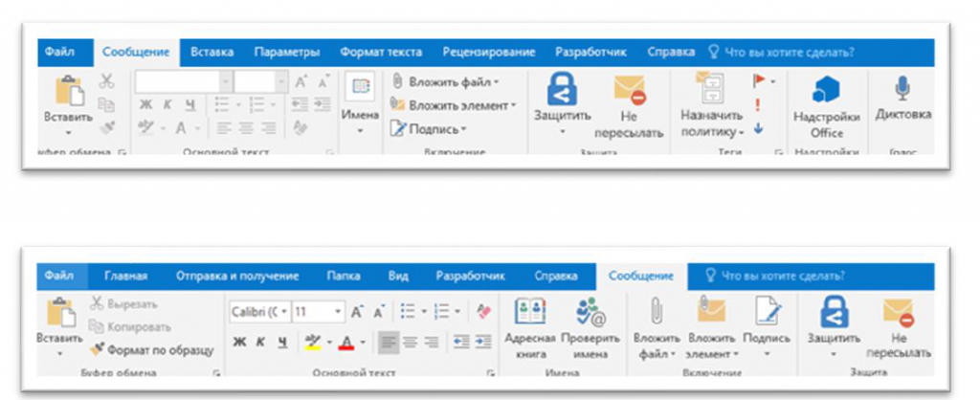980x400 pixels.
Task: Click the decrease indent icon
Action: (x=463, y=342)
